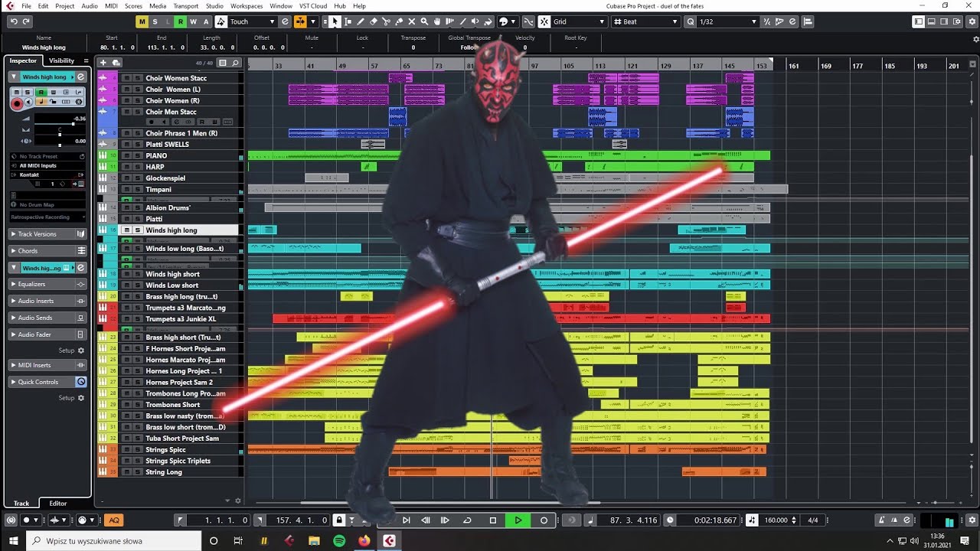
Task: Toggle the lower zone visibility button
Action: (930, 21)
